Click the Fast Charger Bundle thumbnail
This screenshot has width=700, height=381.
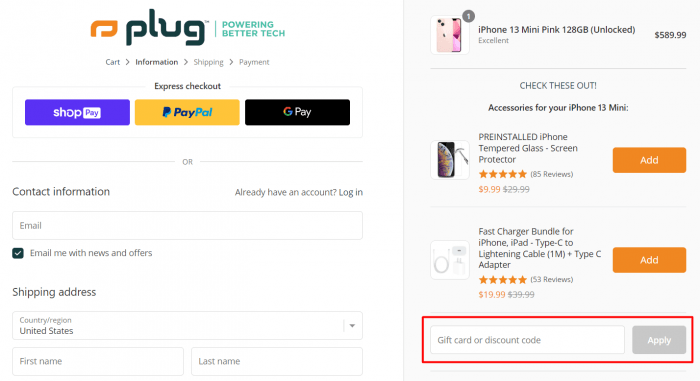tap(450, 260)
